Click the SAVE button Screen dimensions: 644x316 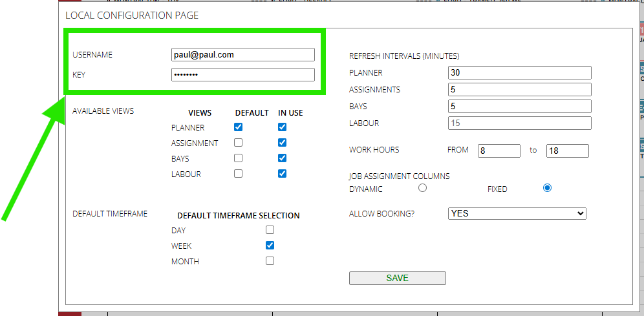point(397,279)
